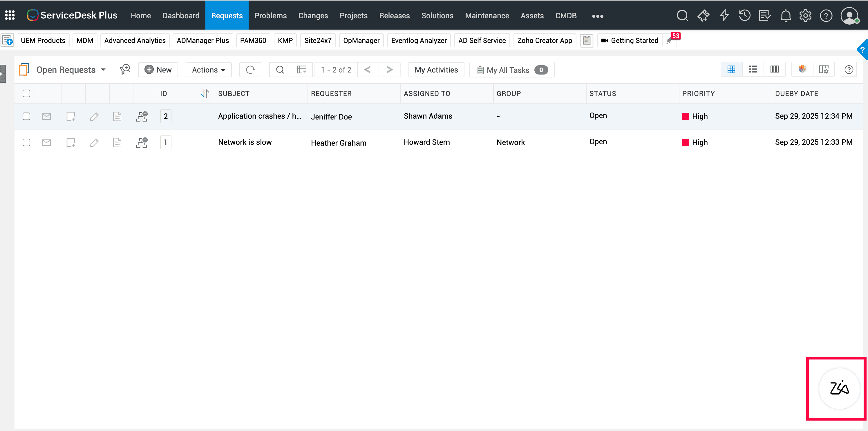Open the admin settings gear icon
The width and height of the screenshot is (868, 431).
805,15
